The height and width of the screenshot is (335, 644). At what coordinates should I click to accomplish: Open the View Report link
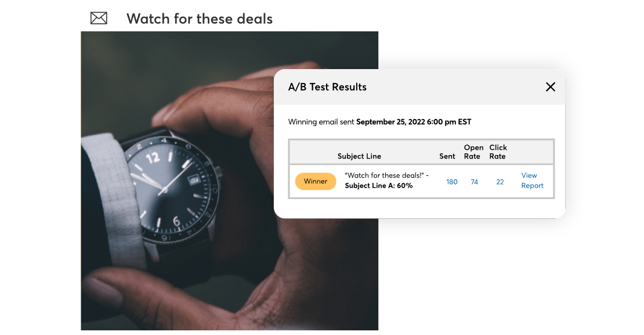pos(532,181)
